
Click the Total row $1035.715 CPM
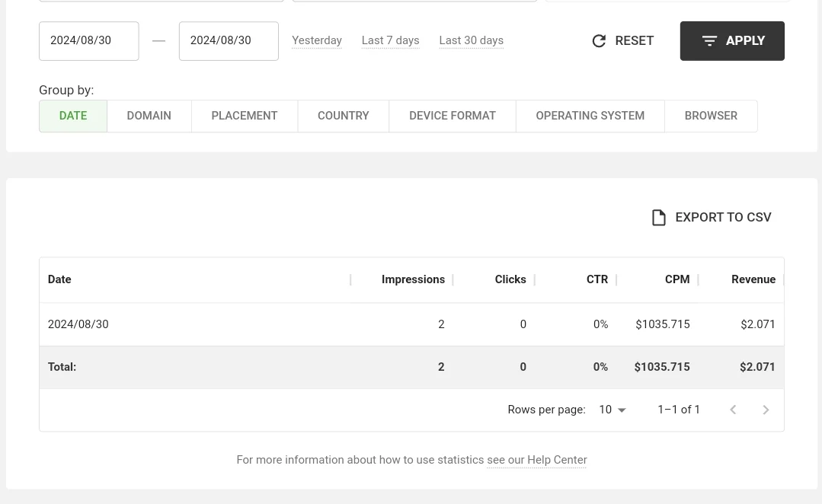tap(662, 367)
